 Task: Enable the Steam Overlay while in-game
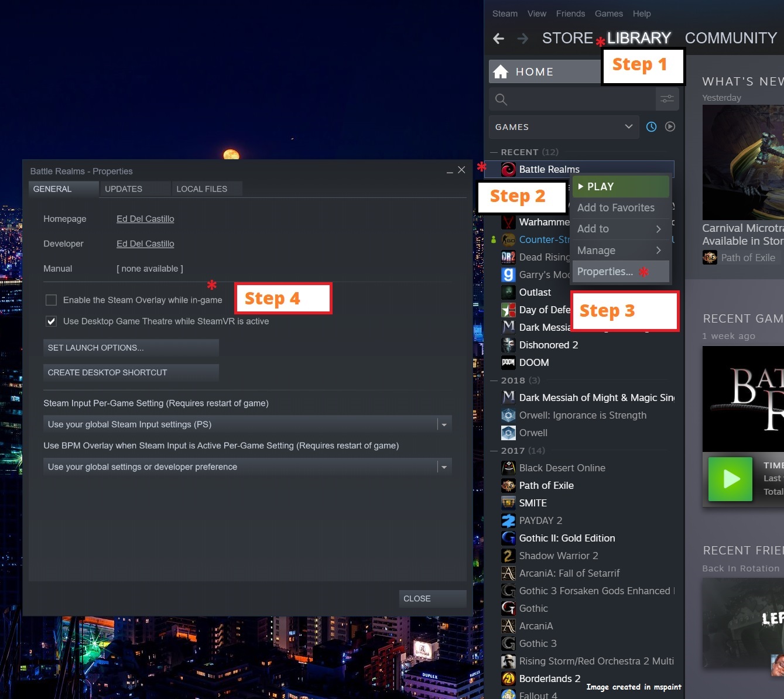point(51,300)
